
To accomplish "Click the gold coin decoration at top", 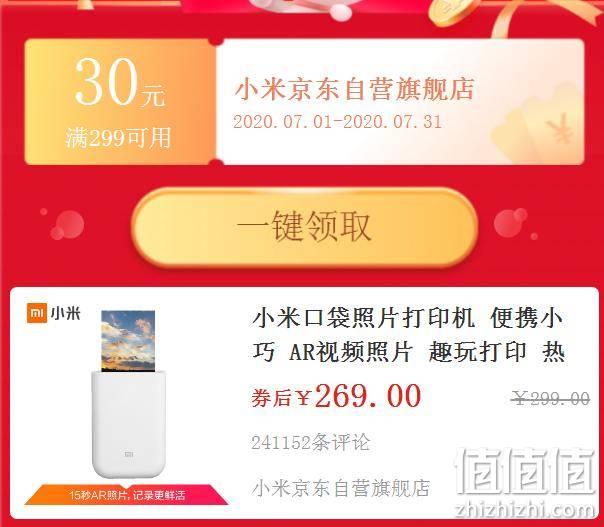I will pos(453,12).
